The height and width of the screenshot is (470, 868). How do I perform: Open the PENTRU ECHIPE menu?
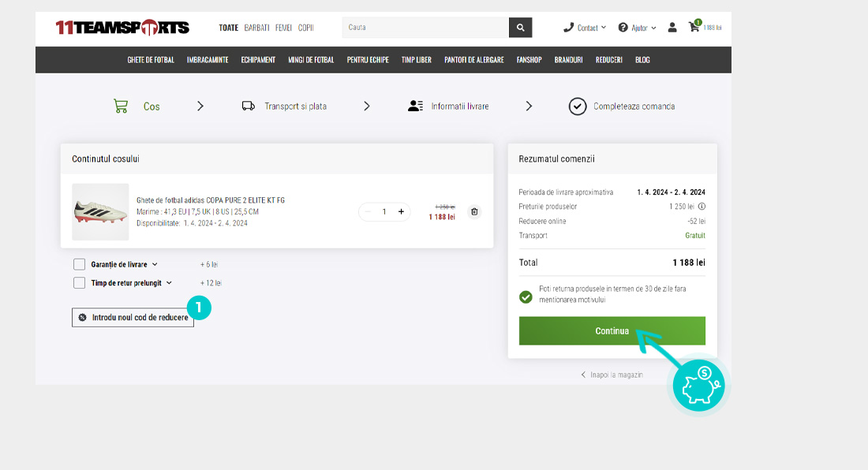369,60
